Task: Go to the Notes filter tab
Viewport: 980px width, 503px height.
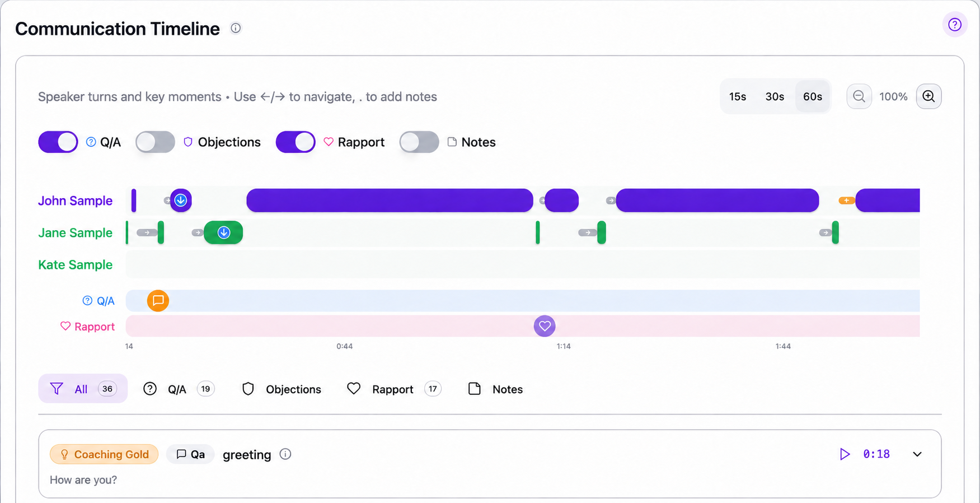Action: click(495, 389)
